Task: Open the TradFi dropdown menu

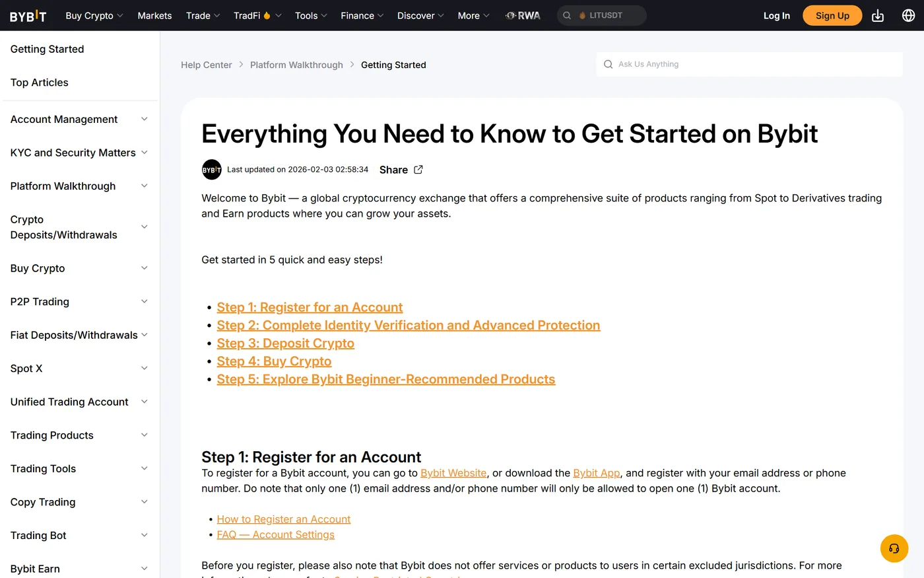Action: (257, 16)
